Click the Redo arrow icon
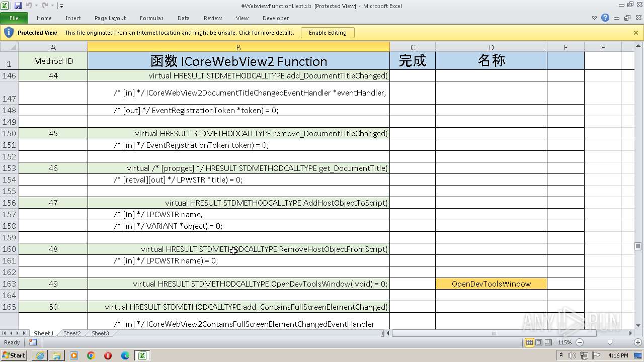The width and height of the screenshot is (644, 362). (x=45, y=6)
